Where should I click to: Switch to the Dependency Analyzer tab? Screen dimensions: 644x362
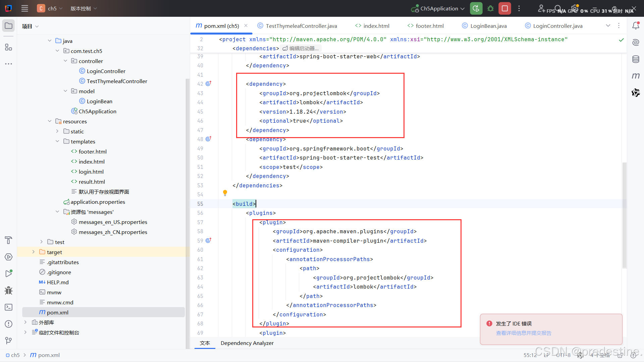click(x=247, y=343)
